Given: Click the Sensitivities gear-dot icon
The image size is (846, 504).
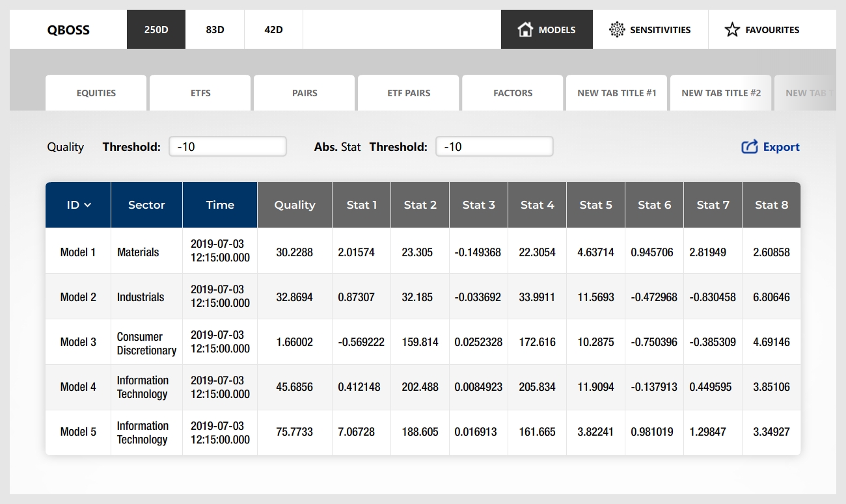Looking at the screenshot, I should [616, 29].
